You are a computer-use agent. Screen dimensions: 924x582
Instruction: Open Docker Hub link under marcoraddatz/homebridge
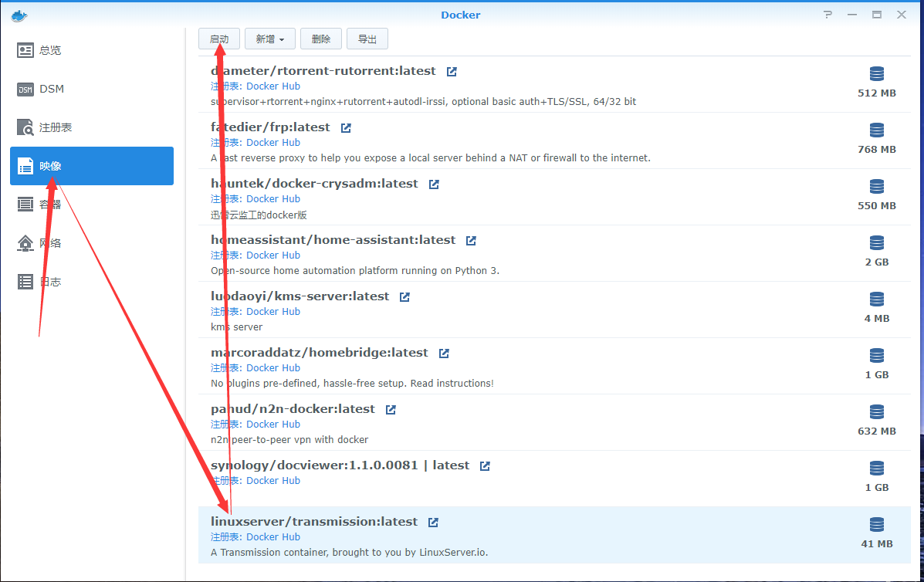coord(273,368)
